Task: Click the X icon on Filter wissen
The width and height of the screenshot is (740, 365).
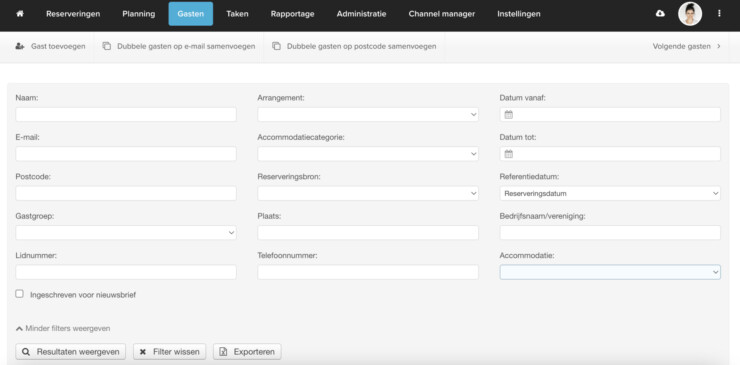Action: (x=143, y=352)
